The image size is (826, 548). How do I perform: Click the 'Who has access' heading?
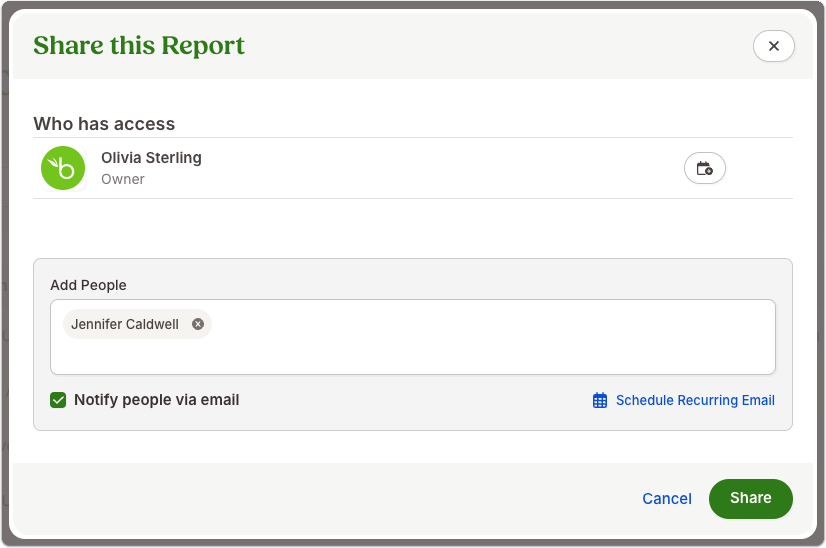point(104,124)
